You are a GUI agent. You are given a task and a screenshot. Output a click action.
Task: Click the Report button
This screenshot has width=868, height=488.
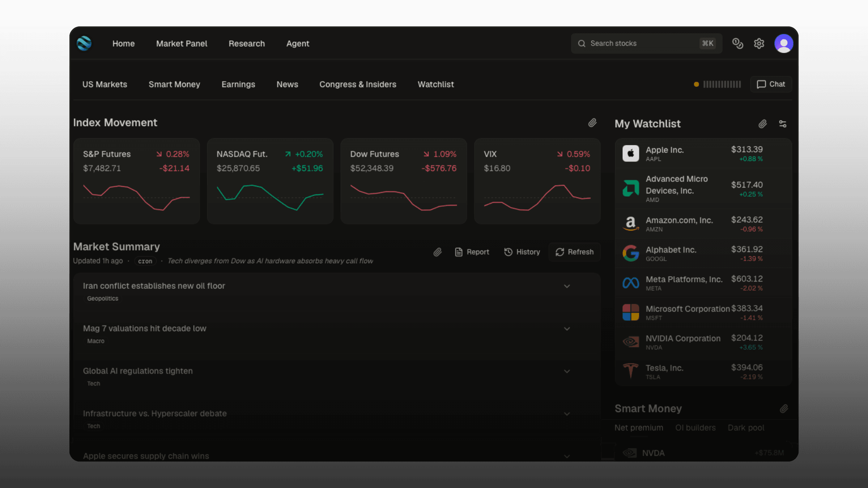pyautogui.click(x=472, y=252)
